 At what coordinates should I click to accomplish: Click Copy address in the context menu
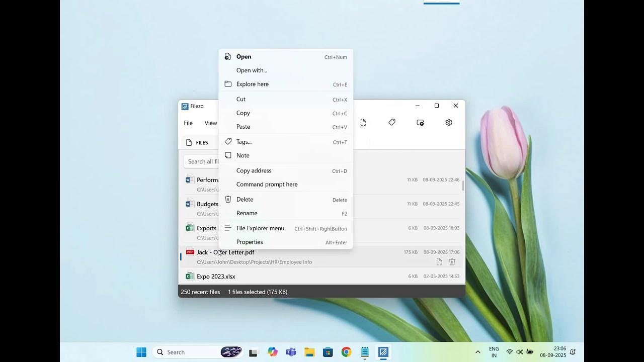pos(254,170)
